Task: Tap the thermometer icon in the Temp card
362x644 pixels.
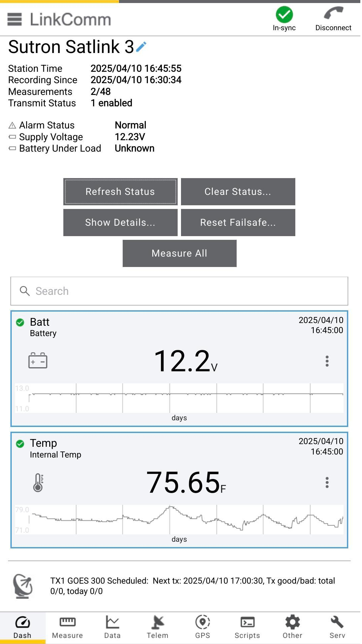Action: click(38, 483)
